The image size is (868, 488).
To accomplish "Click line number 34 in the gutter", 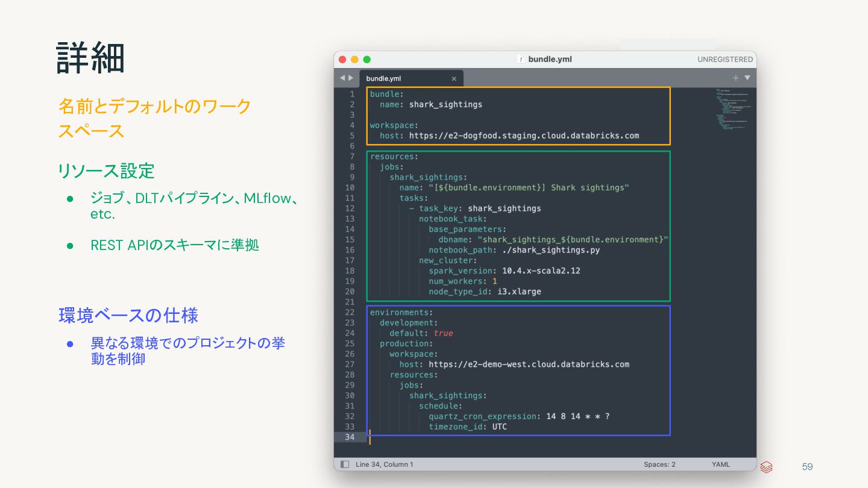I will pyautogui.click(x=350, y=437).
